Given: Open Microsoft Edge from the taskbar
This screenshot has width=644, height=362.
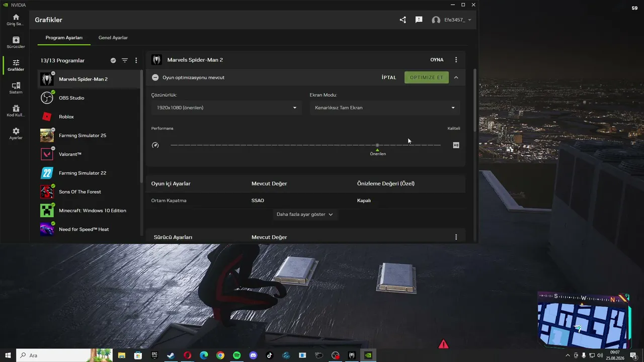Looking at the screenshot, I should click(x=204, y=355).
